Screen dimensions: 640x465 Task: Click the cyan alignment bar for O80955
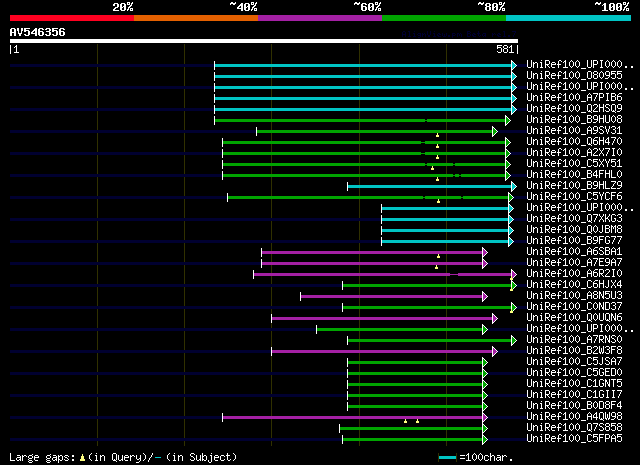(x=363, y=76)
